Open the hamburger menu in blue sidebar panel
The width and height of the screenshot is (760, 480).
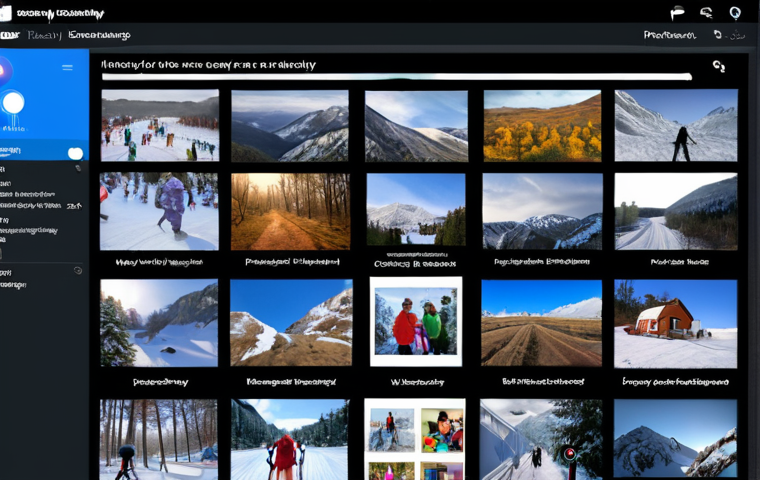click(67, 67)
